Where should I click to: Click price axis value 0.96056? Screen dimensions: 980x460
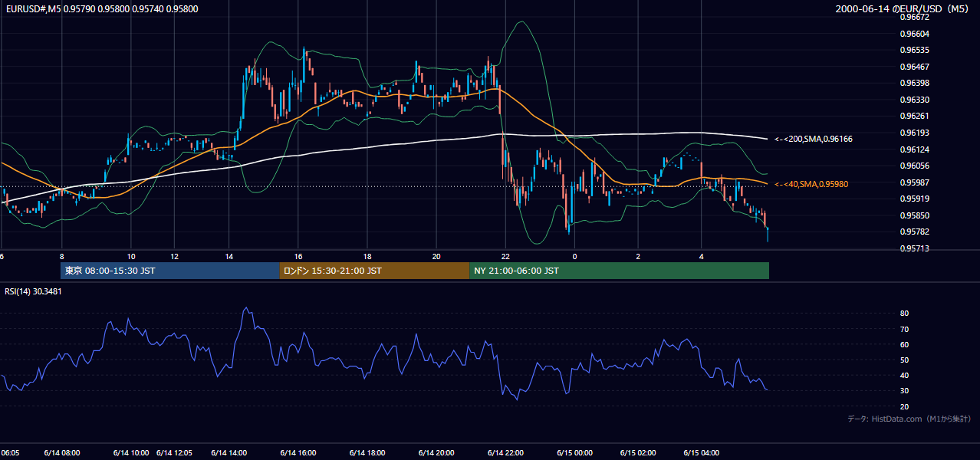point(914,166)
